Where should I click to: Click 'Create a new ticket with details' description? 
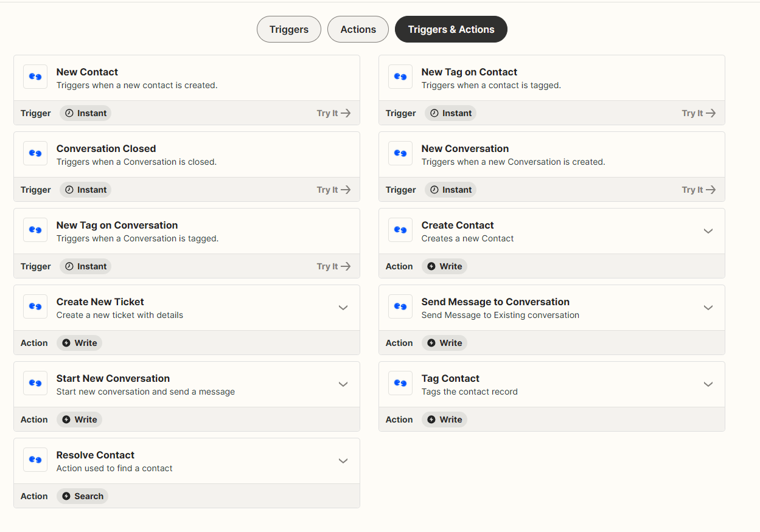tap(120, 315)
